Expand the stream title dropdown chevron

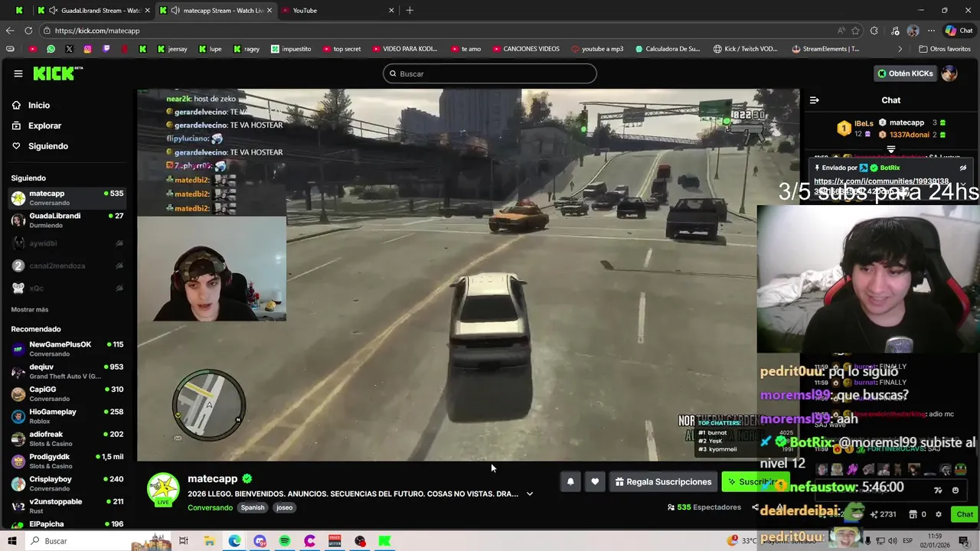529,494
